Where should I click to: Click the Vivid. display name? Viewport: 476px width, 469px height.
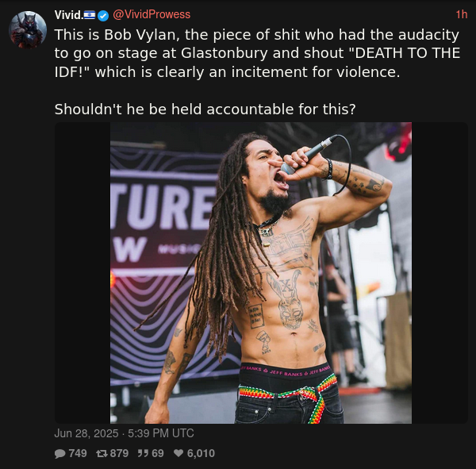[x=69, y=14]
